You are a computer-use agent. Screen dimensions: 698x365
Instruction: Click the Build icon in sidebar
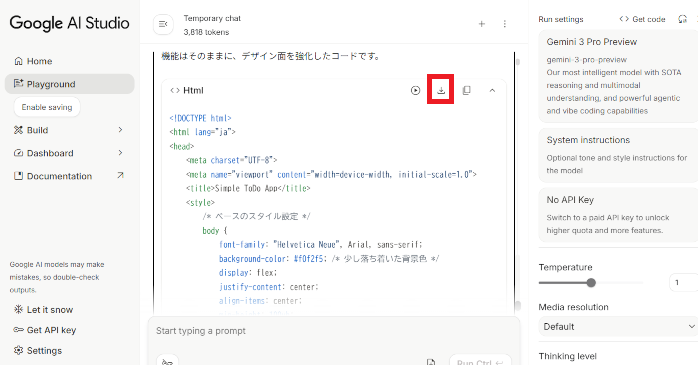(18, 130)
